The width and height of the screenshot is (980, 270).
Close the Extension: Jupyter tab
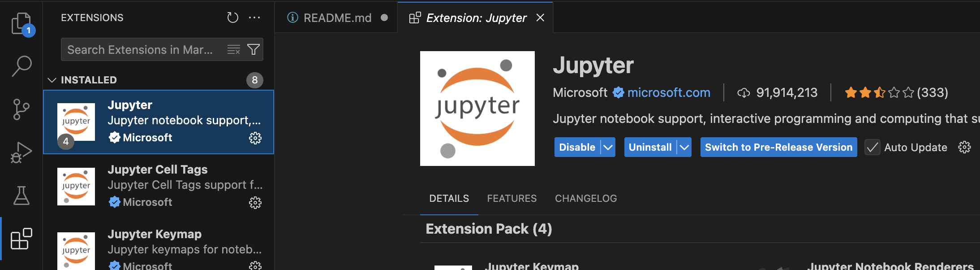tap(540, 17)
